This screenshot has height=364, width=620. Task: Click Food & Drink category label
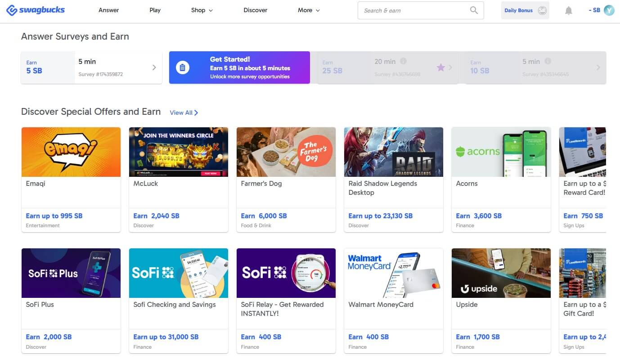pyautogui.click(x=256, y=225)
